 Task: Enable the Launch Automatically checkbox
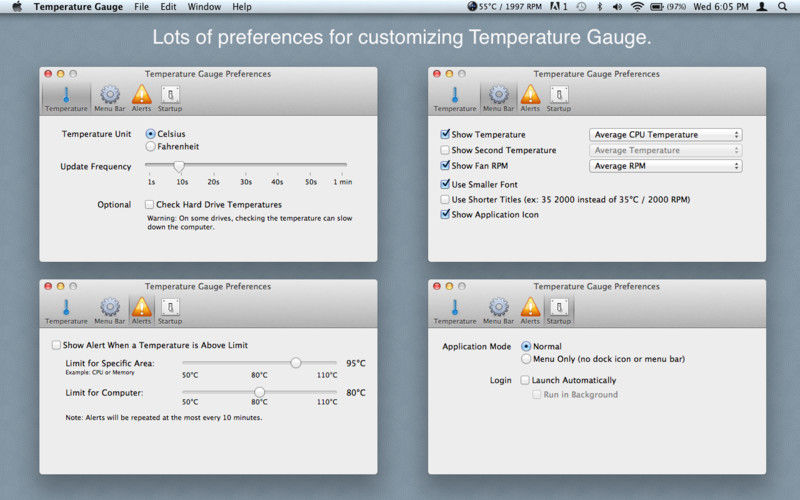524,380
